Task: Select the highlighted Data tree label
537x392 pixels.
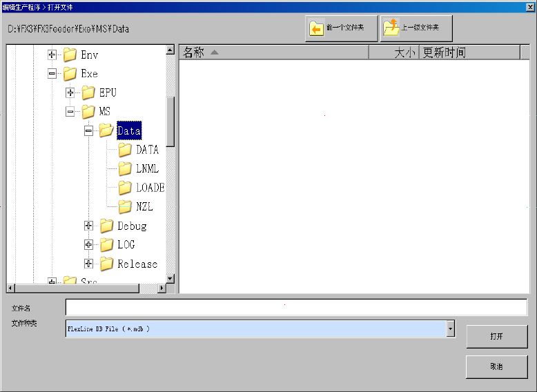Action: point(129,130)
